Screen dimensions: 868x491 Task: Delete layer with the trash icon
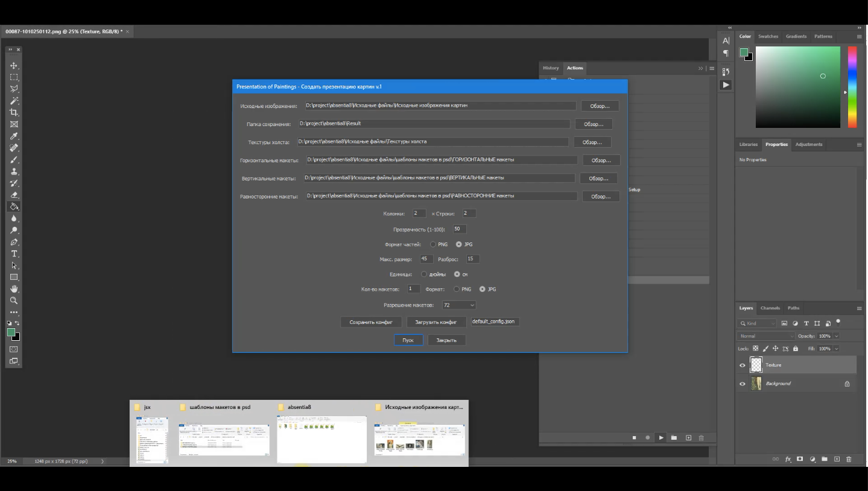click(849, 459)
